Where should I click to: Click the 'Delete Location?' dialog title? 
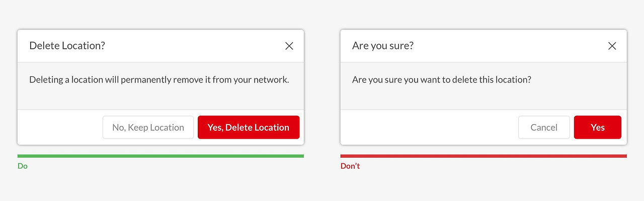(67, 46)
